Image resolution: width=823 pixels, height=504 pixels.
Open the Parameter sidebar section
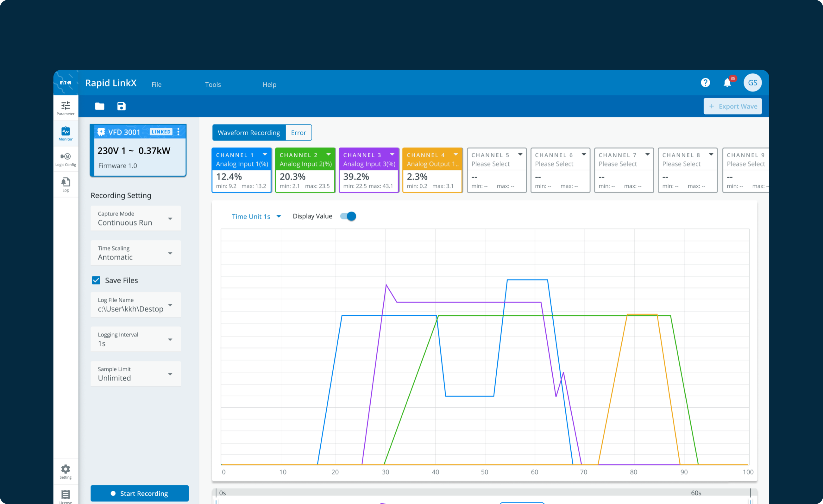pos(66,108)
